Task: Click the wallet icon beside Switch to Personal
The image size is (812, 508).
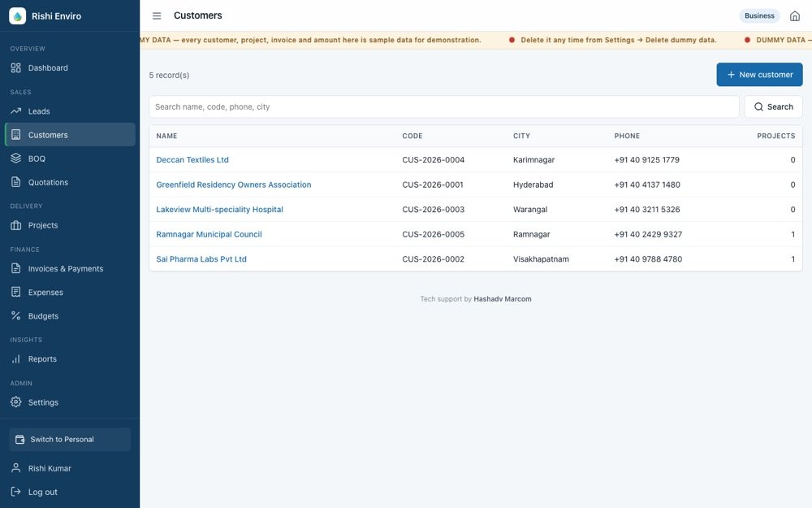Action: (x=19, y=440)
